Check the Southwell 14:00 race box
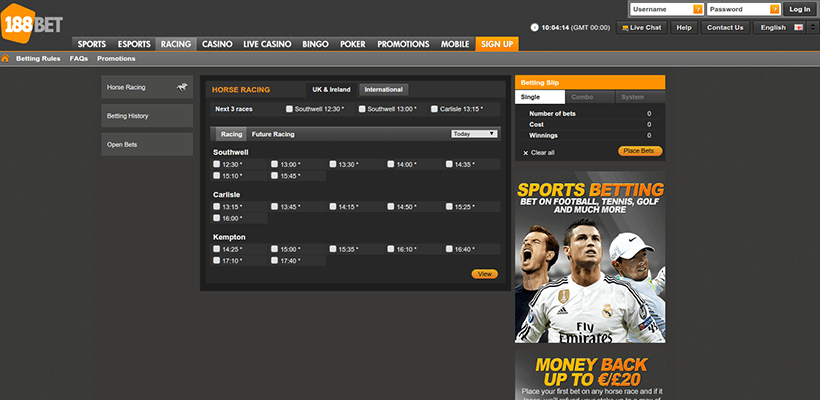Viewport: 820px width, 400px height. 391,164
